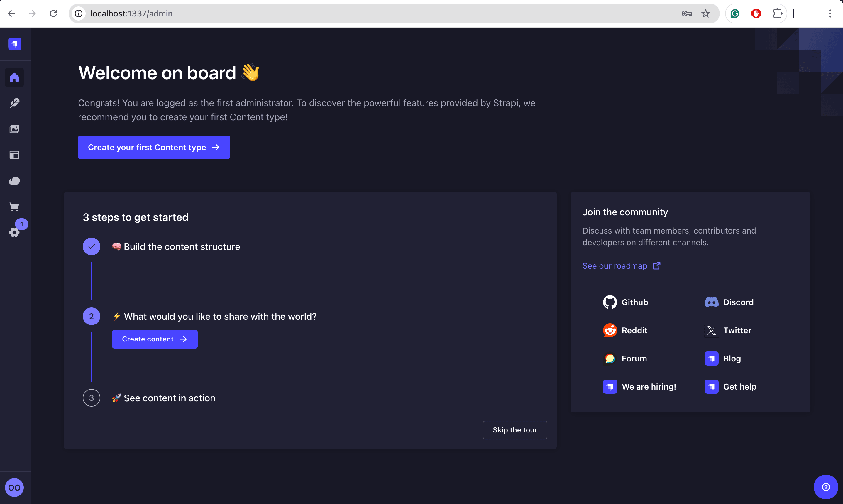843x504 pixels.
Task: Open the browser three-dot menu
Action: [x=830, y=13]
